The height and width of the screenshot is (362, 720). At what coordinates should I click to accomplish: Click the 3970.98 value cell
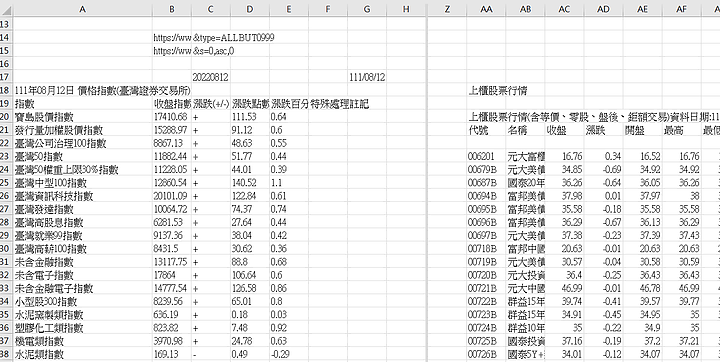[x=172, y=341]
